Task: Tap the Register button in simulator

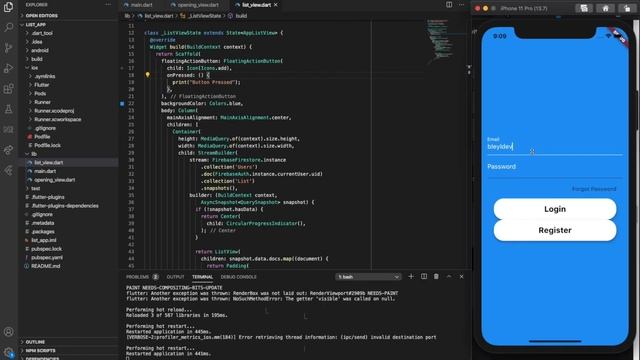Action: tap(555, 230)
